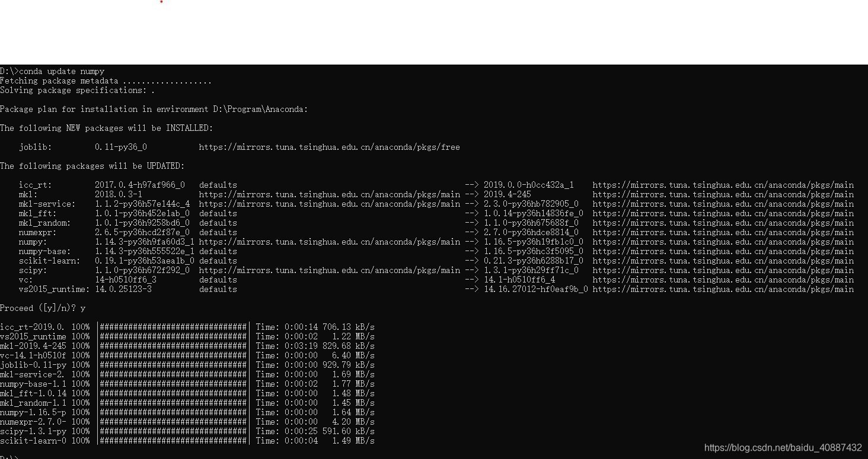Click the vc: row name in update list

(x=26, y=280)
